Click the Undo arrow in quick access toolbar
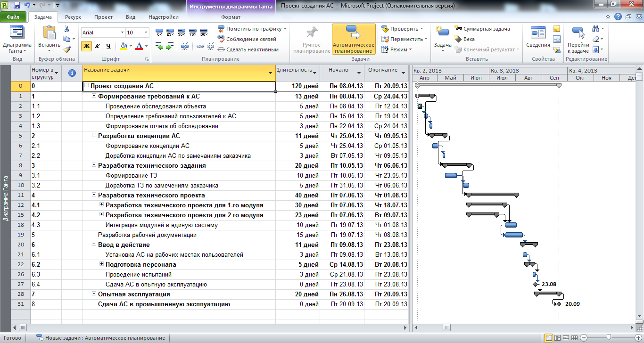 27,6
